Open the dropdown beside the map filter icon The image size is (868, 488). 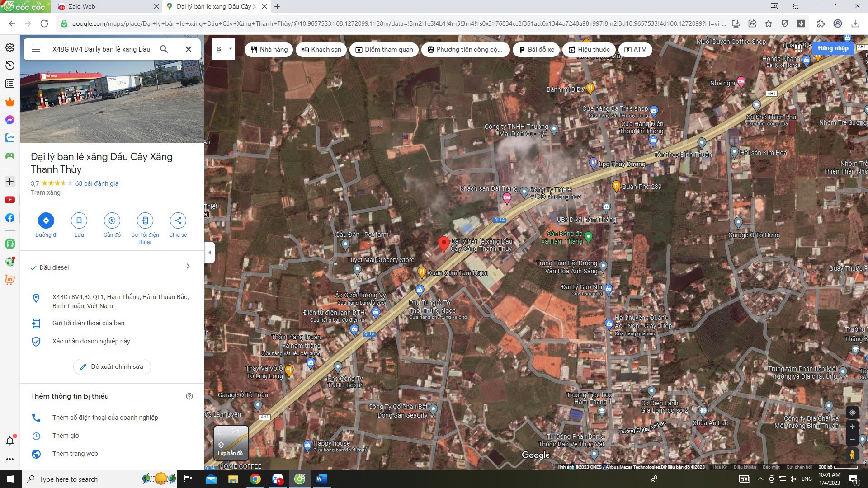231,49
